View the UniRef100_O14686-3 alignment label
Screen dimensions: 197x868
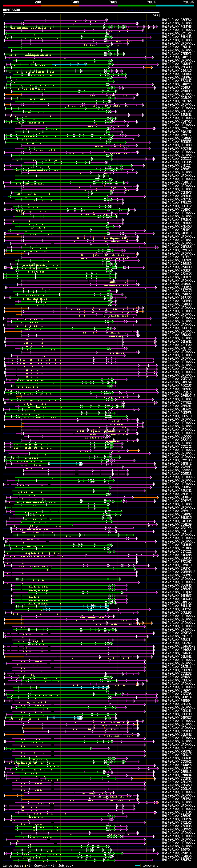coord(179,650)
